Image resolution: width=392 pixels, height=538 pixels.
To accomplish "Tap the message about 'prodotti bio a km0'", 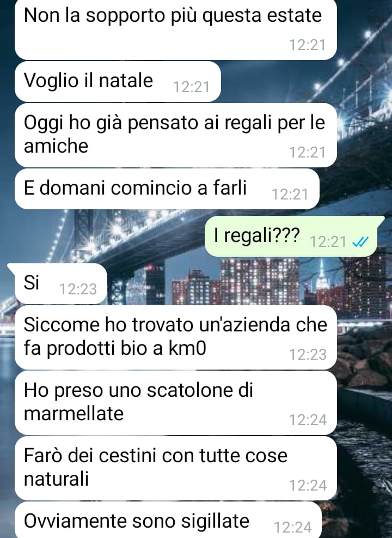I will (x=175, y=337).
